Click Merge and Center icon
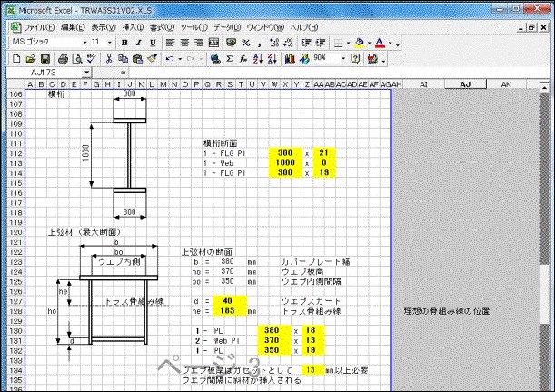Image resolution: width=555 pixels, height=392 pixels. pyautogui.click(x=213, y=43)
